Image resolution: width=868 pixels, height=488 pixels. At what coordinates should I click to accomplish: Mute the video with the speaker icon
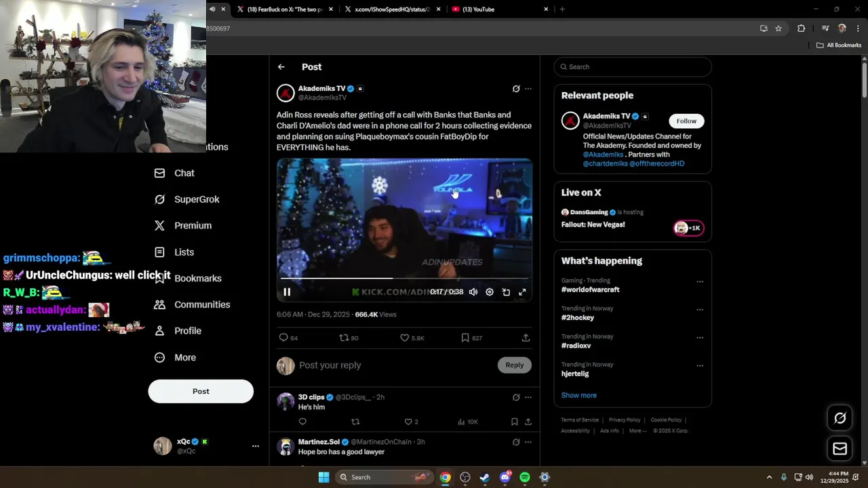[473, 292]
